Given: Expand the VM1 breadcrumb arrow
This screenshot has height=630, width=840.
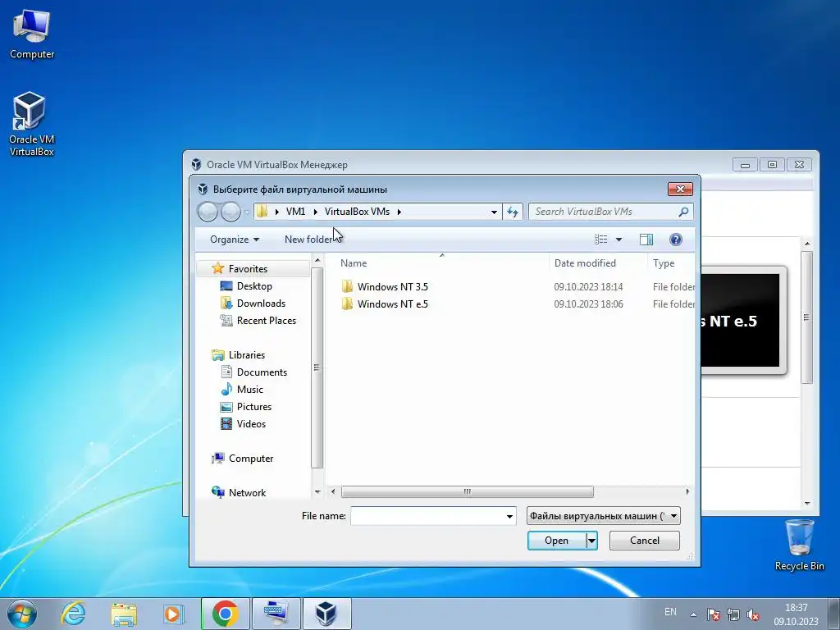Looking at the screenshot, I should click(316, 212).
